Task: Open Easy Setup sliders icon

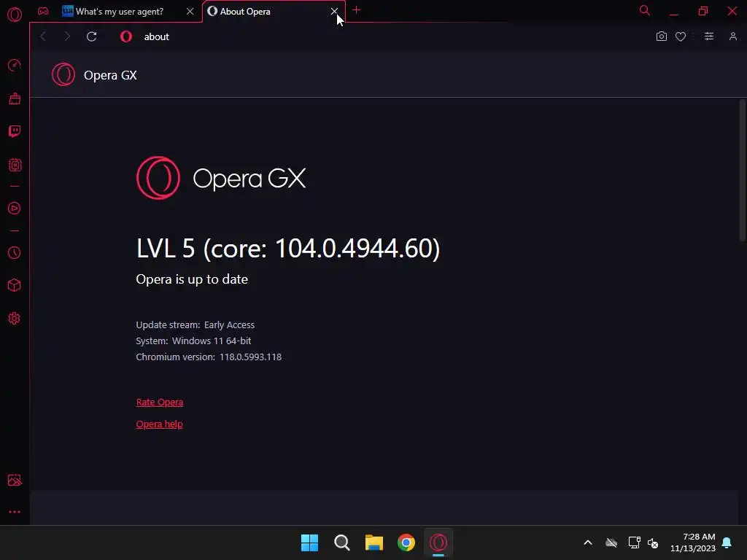Action: [x=709, y=36]
